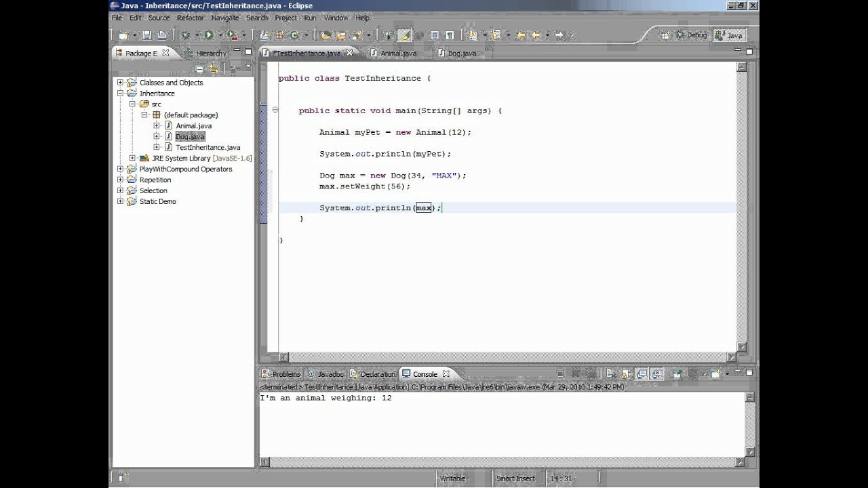Navigate Forward with the right arrow icon
The image size is (868, 488).
(559, 35)
